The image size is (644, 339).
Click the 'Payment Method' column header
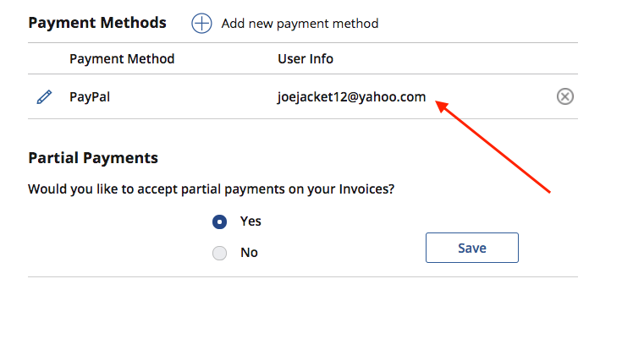tap(122, 59)
